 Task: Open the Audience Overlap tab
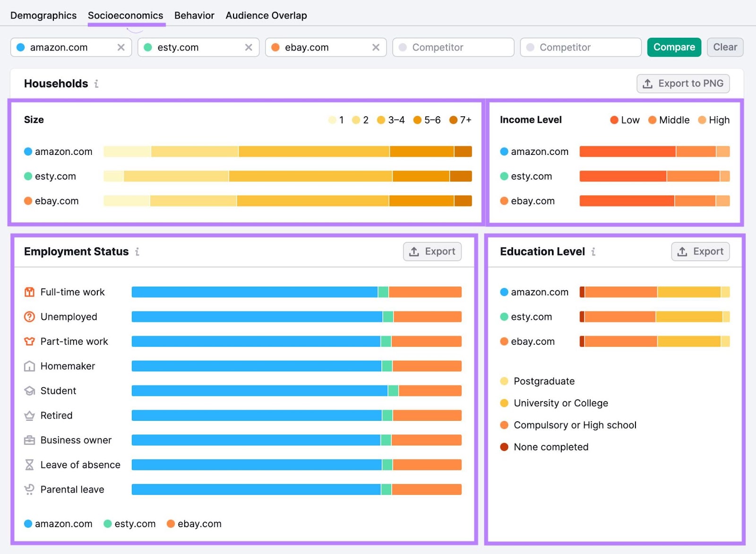[266, 15]
